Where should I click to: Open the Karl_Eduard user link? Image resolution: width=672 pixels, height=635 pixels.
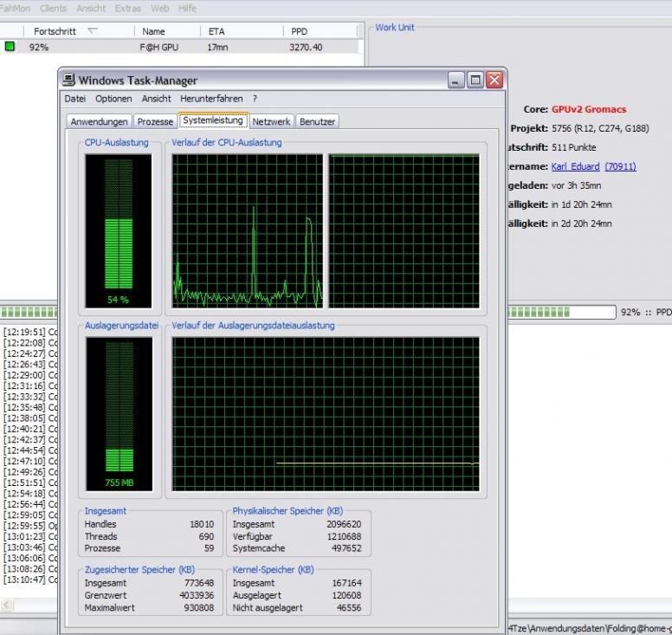click(x=575, y=166)
